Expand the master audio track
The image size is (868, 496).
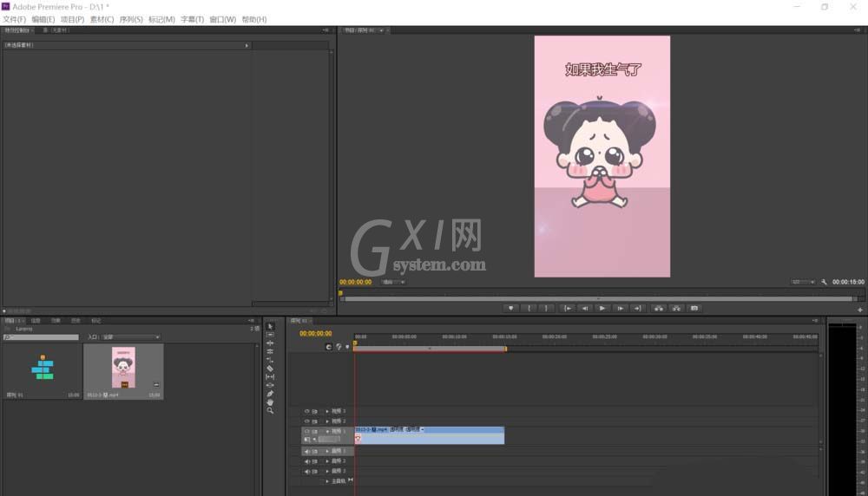327,481
